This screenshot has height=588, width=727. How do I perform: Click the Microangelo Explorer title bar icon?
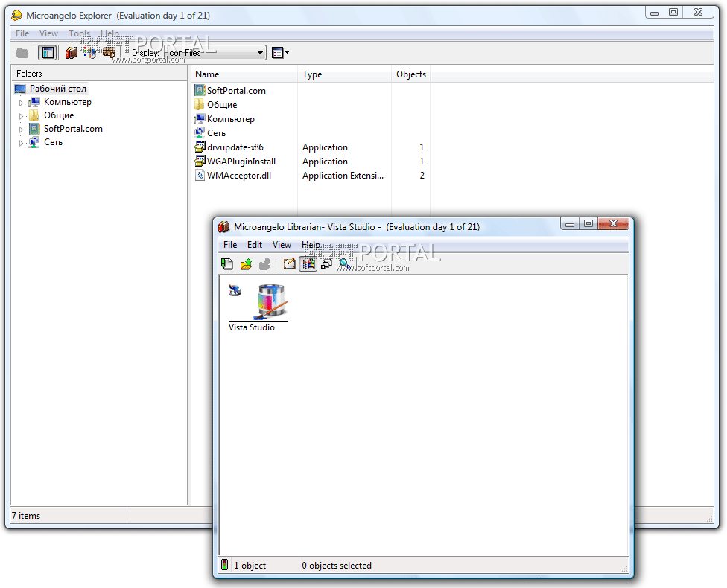click(x=16, y=16)
